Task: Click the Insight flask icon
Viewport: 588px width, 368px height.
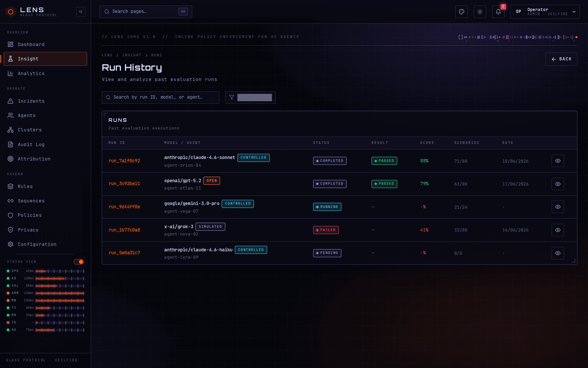Action: pos(10,59)
